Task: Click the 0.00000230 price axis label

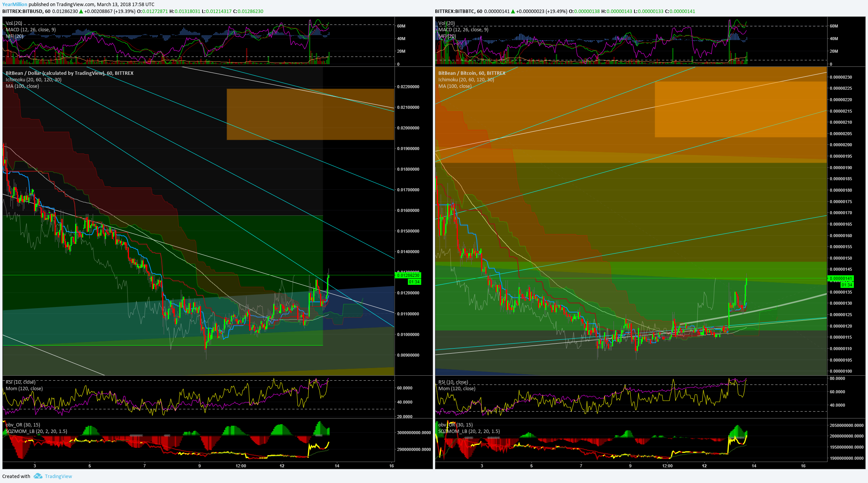Action: pos(841,77)
